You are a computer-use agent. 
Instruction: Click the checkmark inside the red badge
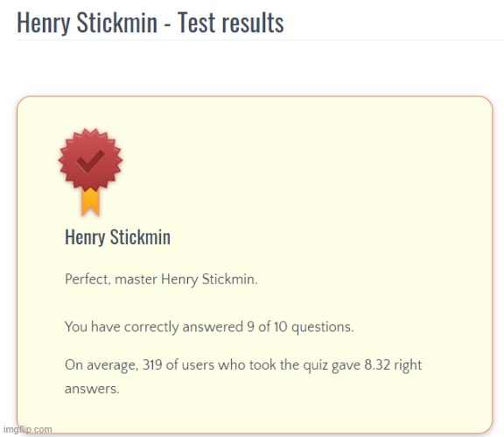(x=90, y=161)
